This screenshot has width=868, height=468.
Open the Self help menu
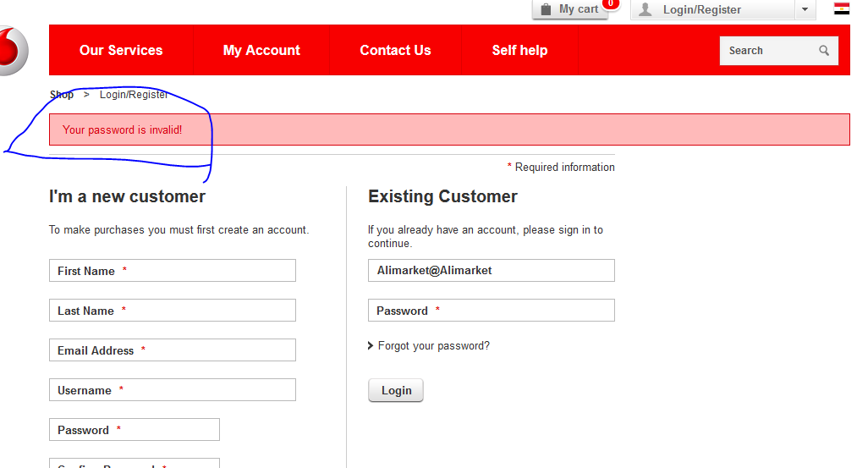coord(519,51)
